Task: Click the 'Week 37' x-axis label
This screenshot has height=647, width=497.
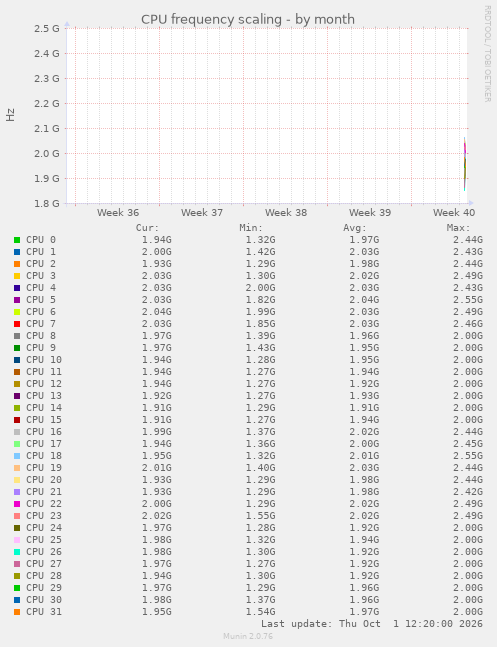Action: pyautogui.click(x=202, y=213)
